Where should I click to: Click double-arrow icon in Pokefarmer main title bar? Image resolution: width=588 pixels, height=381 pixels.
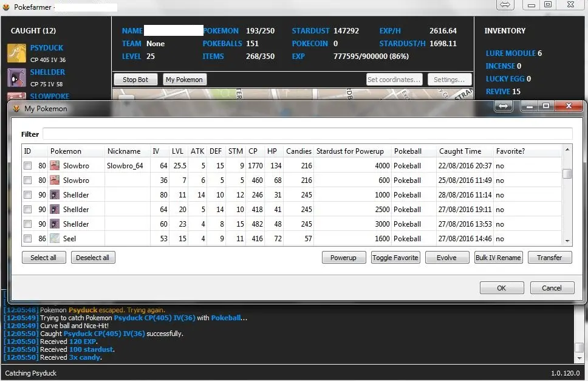coord(505,5)
